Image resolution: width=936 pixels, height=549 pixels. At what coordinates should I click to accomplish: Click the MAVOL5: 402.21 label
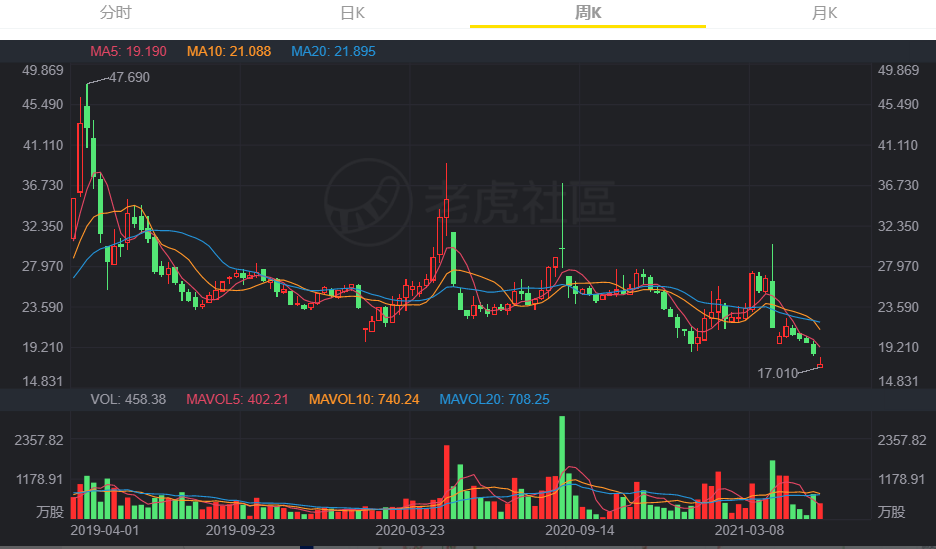pyautogui.click(x=237, y=399)
